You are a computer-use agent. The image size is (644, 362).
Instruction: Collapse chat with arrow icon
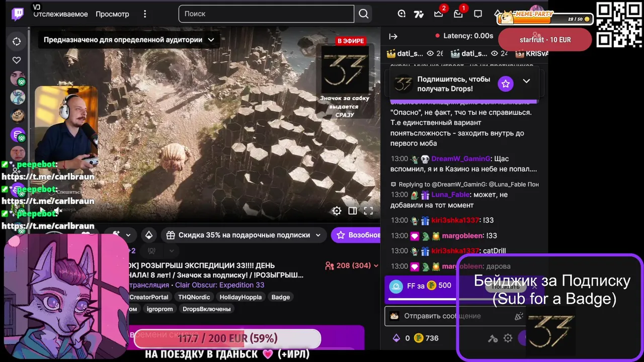coord(393,36)
